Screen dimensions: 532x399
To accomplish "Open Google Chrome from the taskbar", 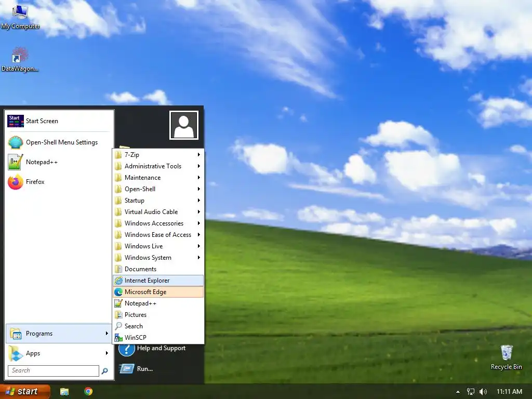I will 88,392.
